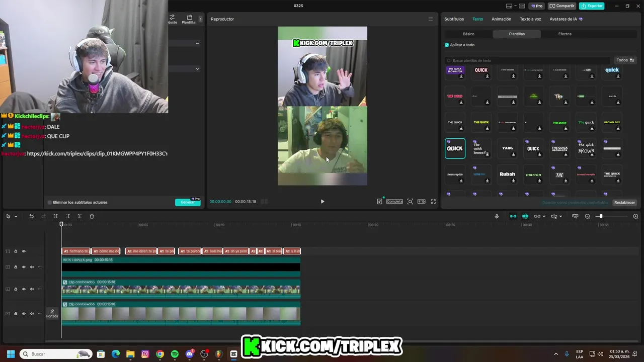Open Discord from the taskbar

click(190, 354)
